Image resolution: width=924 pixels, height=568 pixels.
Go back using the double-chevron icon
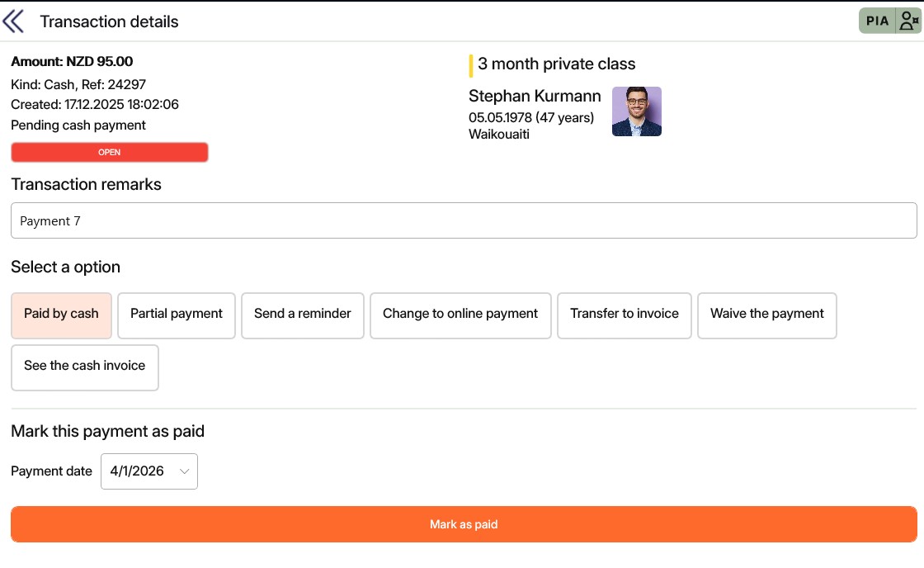[13, 21]
